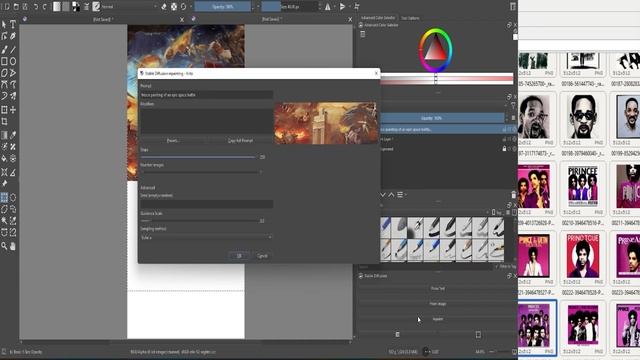Switch to the Tool Options tab
This screenshot has height=360, width=640.
click(x=410, y=18)
